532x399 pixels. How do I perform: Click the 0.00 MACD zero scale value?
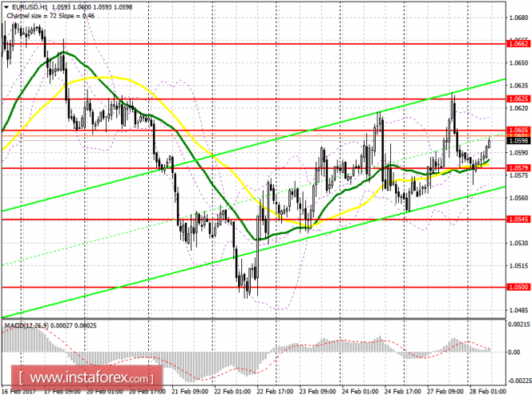point(514,353)
